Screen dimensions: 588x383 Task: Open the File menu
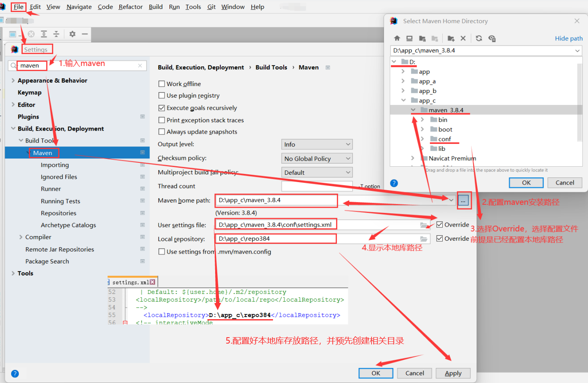[18, 7]
